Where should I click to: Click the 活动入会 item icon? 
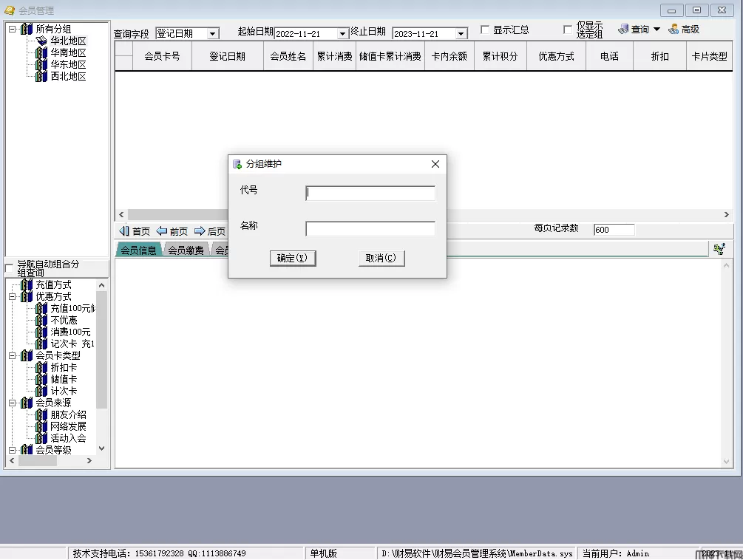click(41, 439)
